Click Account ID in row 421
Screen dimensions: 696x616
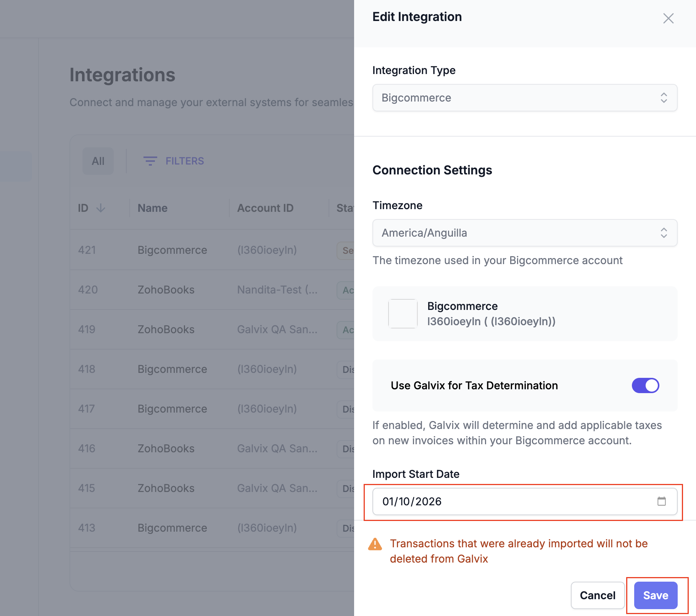click(x=267, y=250)
